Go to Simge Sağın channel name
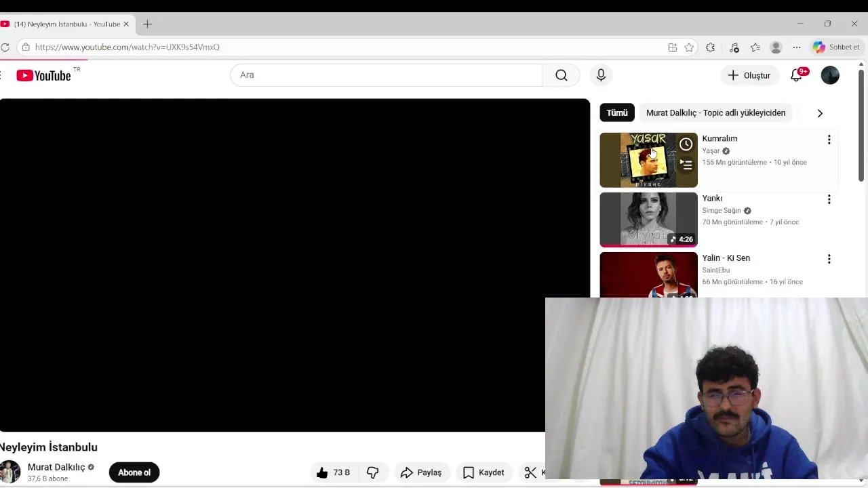 click(722, 211)
